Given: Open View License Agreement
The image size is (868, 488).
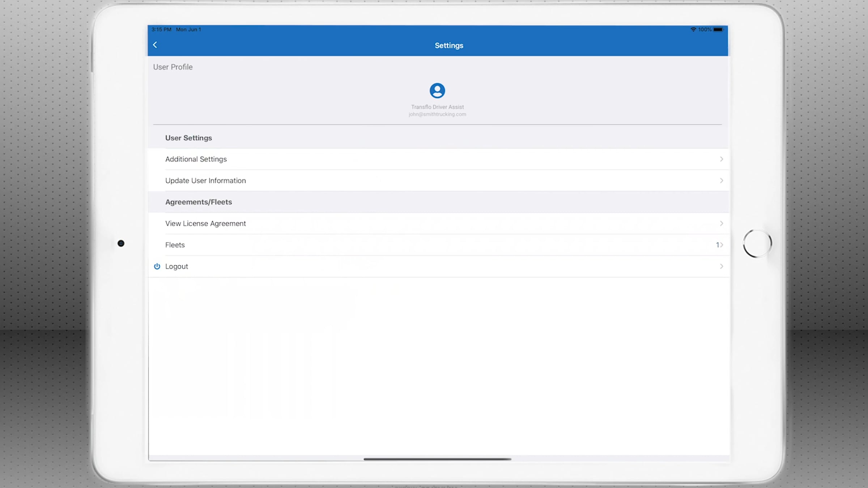Looking at the screenshot, I should click(x=205, y=223).
